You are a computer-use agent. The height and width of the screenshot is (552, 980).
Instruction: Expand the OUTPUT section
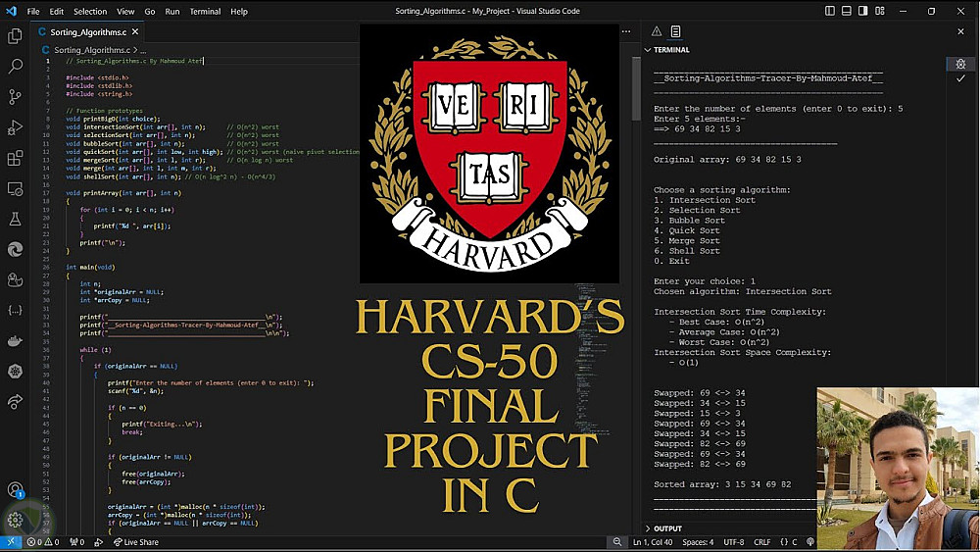pyautogui.click(x=663, y=528)
